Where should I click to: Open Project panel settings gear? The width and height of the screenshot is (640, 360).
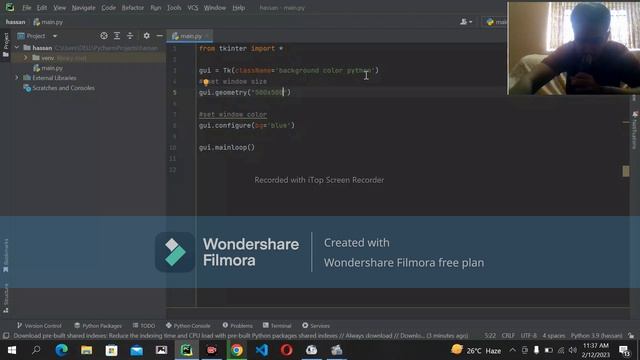(147, 36)
